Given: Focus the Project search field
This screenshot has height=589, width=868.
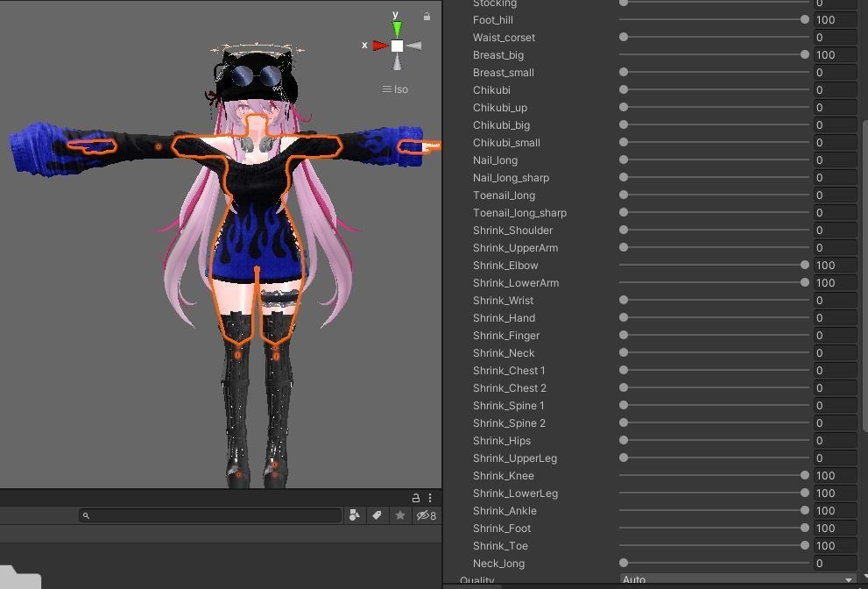Looking at the screenshot, I should point(210,515).
